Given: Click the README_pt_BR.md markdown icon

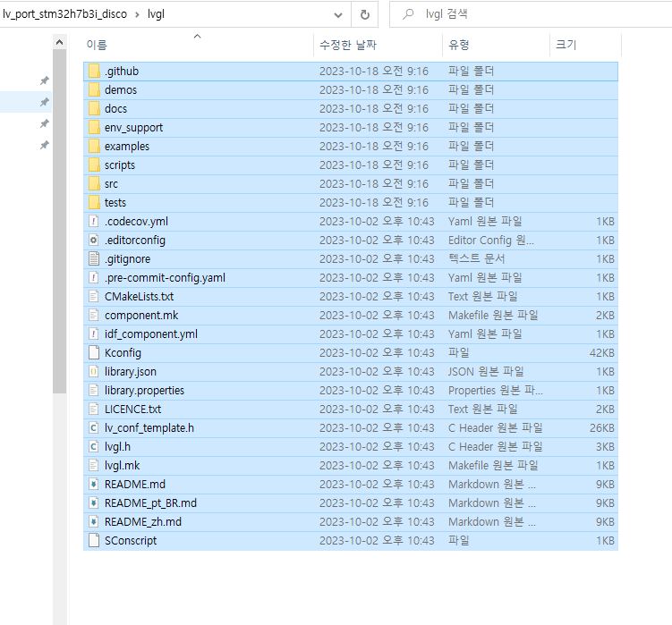Looking at the screenshot, I should click(94, 503).
